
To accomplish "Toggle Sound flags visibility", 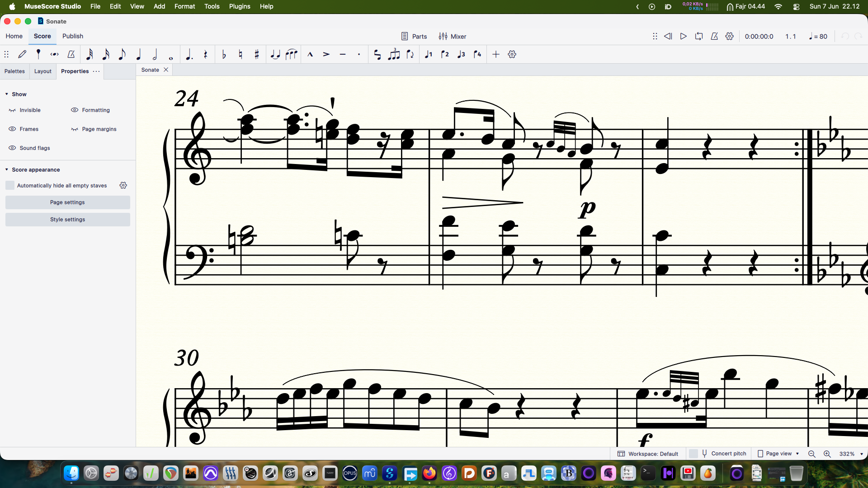I will pos(29,148).
